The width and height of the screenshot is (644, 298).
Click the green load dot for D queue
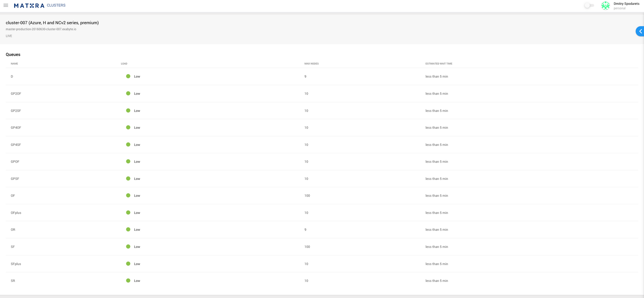tap(128, 76)
